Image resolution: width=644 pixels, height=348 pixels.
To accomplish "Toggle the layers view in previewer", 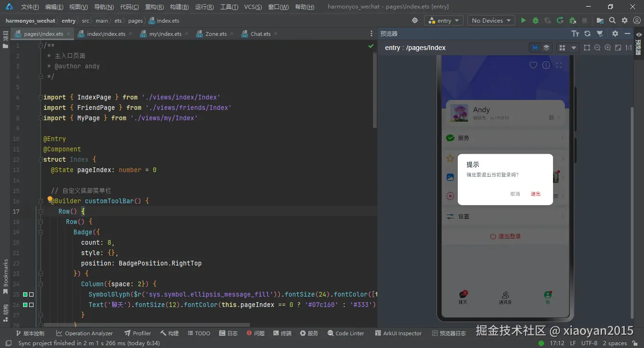I will 546,48.
